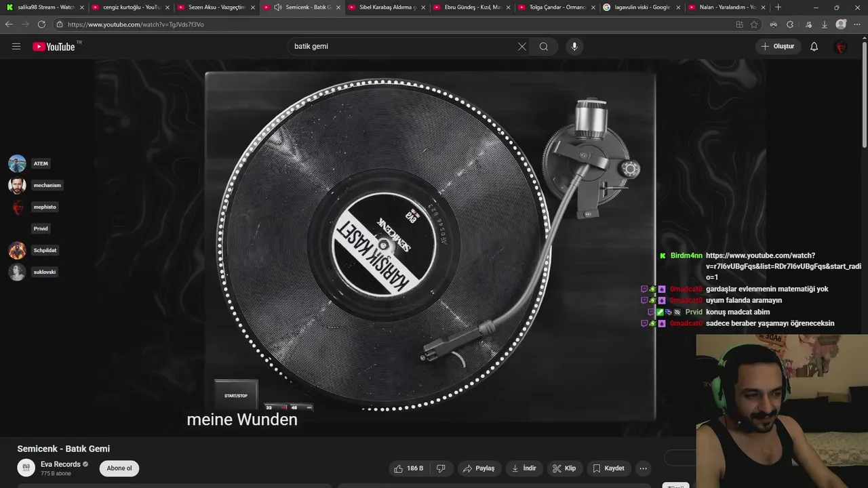
Task: Start voice search with the microphone
Action: click(x=574, y=47)
